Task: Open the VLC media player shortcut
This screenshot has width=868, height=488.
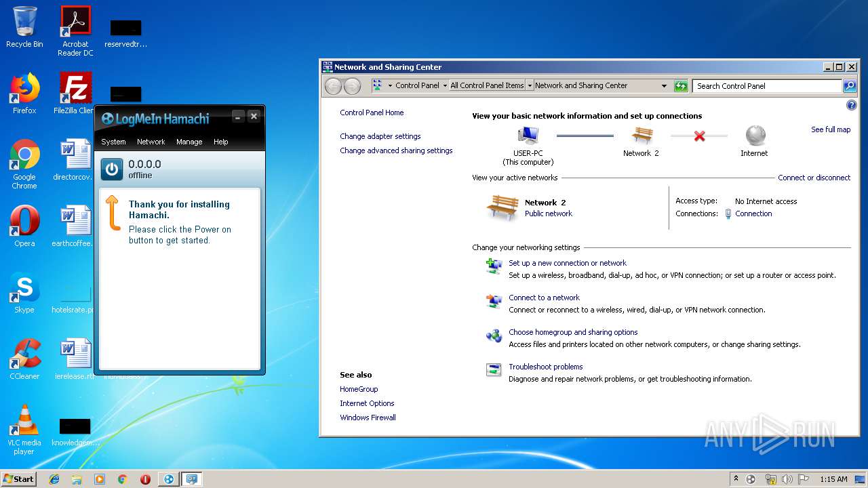Action: (24, 430)
